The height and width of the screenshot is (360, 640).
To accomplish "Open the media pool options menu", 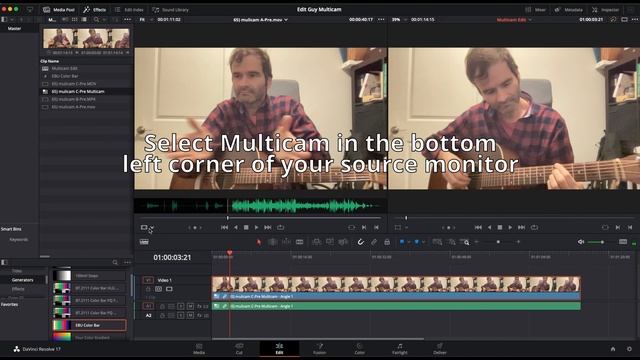I will point(127,20).
